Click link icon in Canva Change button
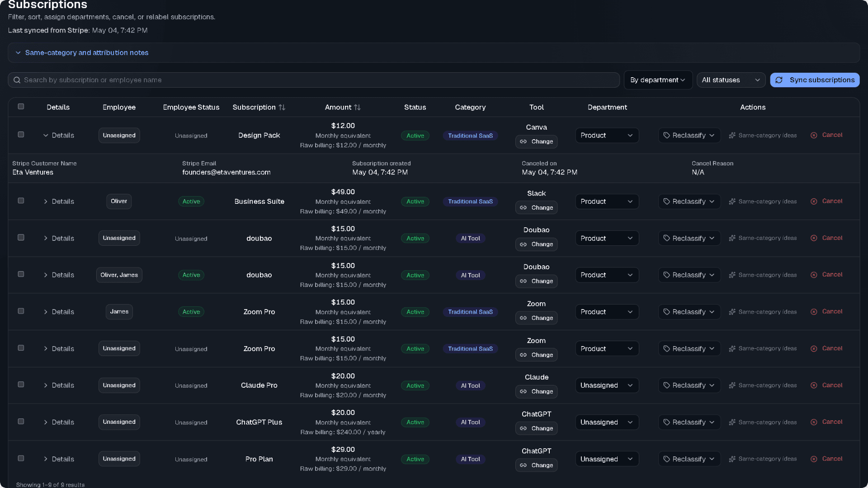Screen dimensions: 868x488 [x=523, y=142]
